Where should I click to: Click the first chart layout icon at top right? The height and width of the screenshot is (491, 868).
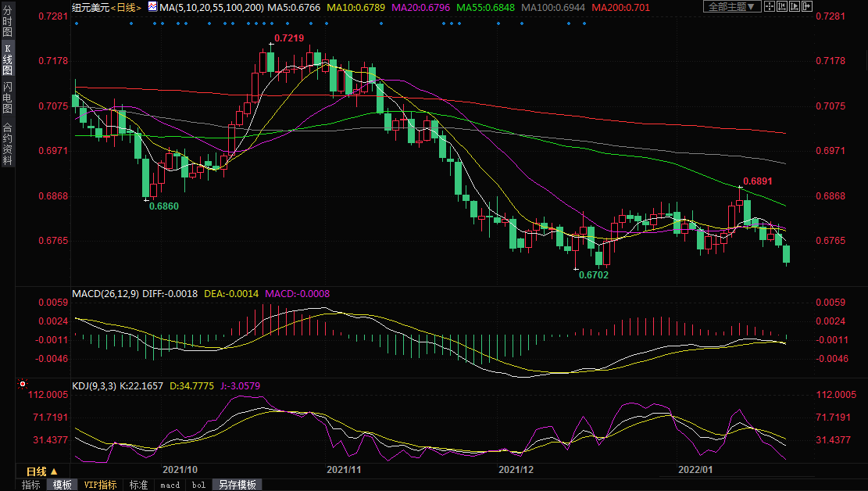coord(771,6)
